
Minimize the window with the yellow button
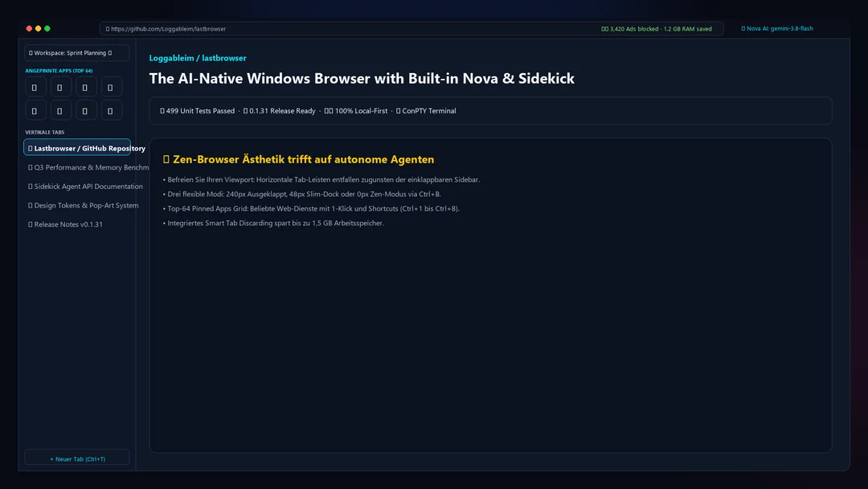click(x=39, y=28)
